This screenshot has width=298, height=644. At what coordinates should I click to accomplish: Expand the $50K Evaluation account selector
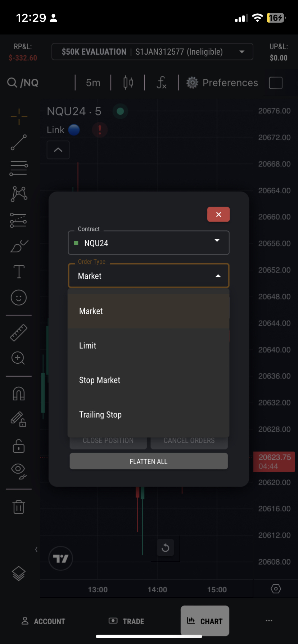click(x=152, y=52)
